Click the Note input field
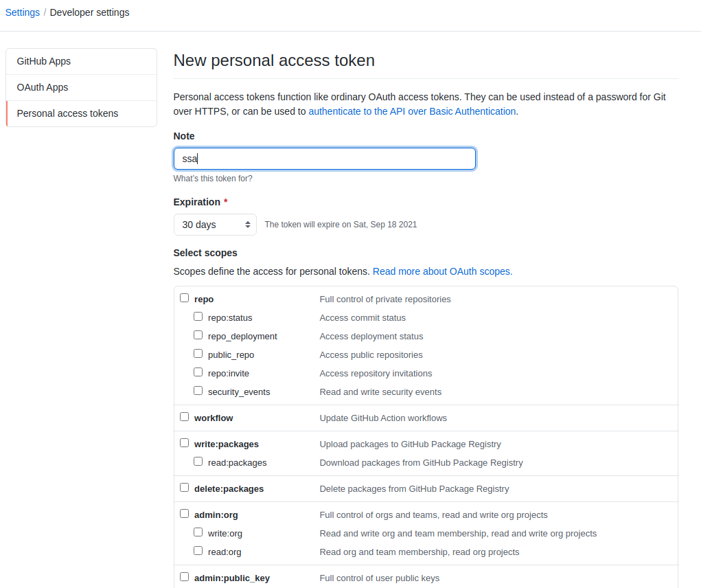 click(324, 159)
